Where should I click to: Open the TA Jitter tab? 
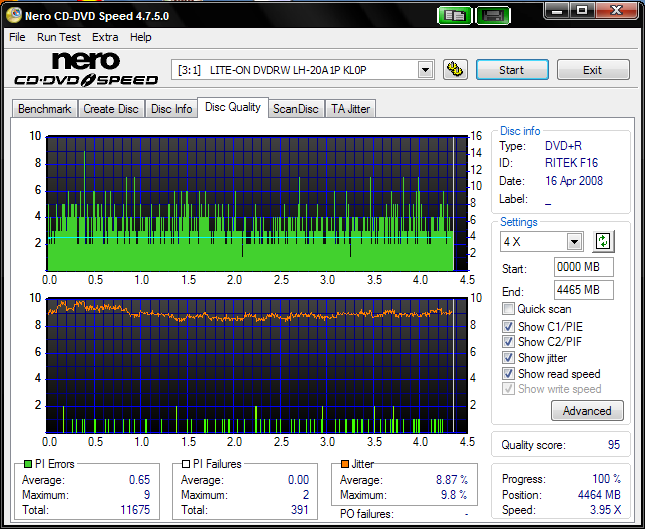[x=350, y=109]
